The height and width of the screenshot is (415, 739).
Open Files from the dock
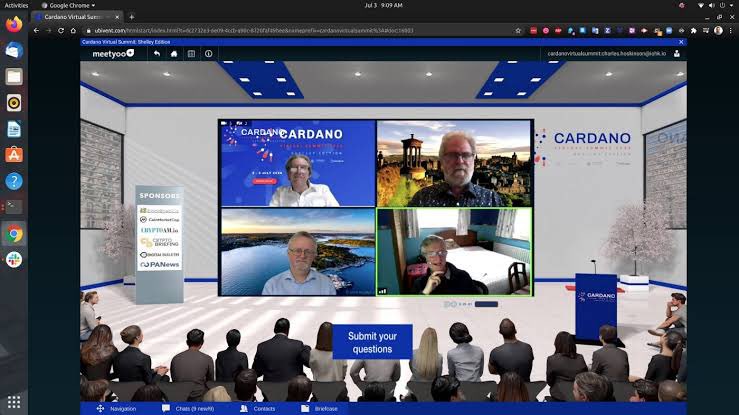[x=14, y=76]
